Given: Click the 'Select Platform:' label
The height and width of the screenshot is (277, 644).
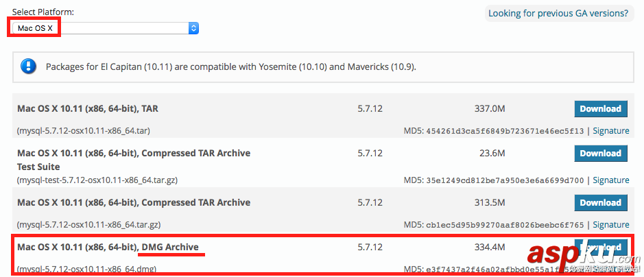Looking at the screenshot, I should click(43, 12).
